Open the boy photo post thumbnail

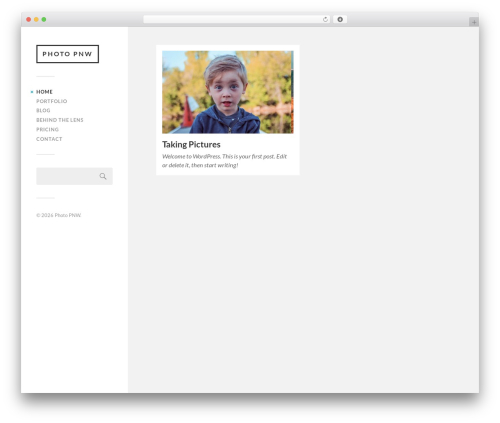228,92
